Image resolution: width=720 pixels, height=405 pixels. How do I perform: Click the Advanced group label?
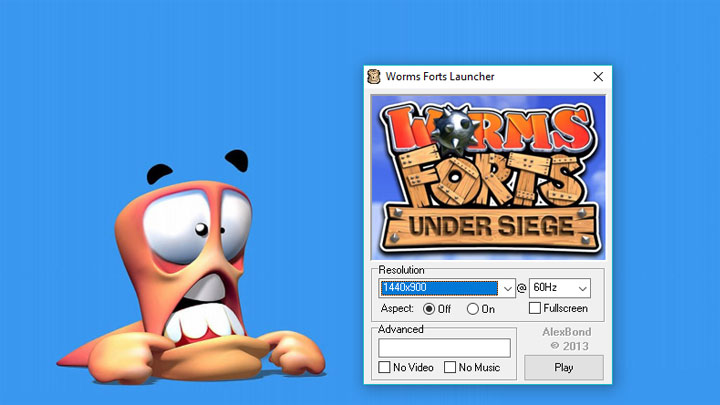click(400, 329)
